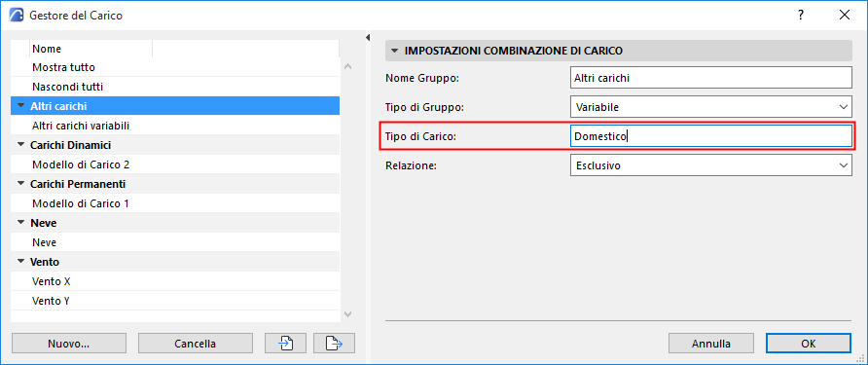The image size is (868, 365).
Task: Select Modello di Carico 2 row
Action: (175, 164)
